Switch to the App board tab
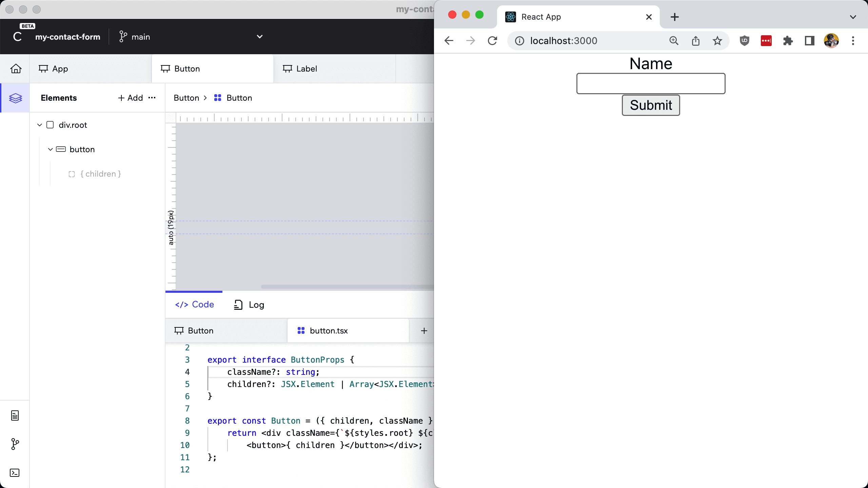This screenshot has height=488, width=868. 91,69
